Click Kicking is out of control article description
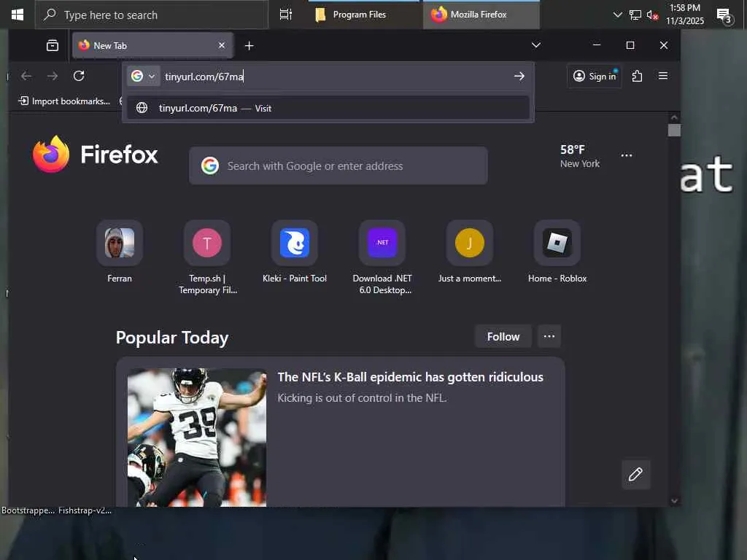This screenshot has height=560, width=747. (362, 398)
